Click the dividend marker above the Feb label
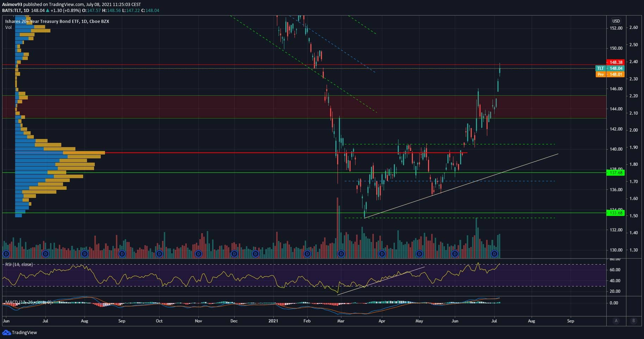The height and width of the screenshot is (339, 644). [308, 254]
